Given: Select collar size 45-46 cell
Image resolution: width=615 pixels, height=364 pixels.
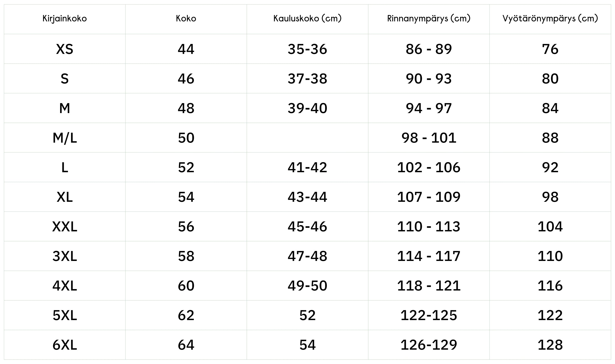Looking at the screenshot, I should (307, 226).
